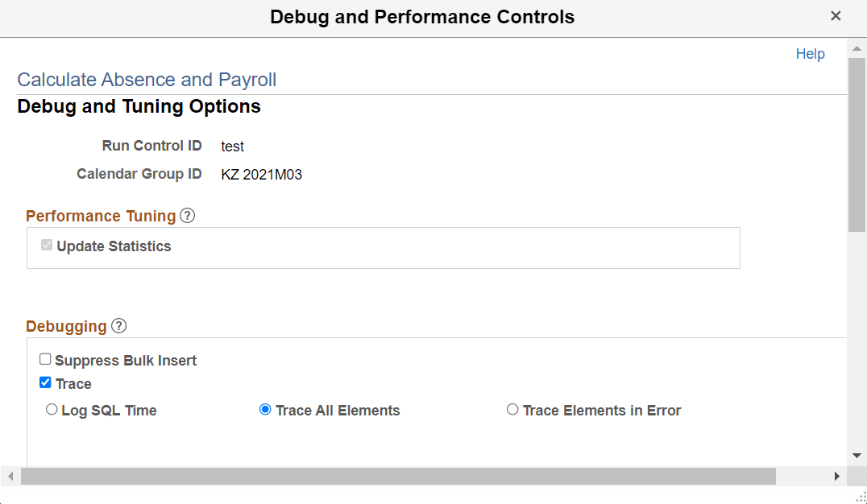Close the Debug and Performance Controls dialog
Viewport: 867px width, 504px height.
point(836,15)
